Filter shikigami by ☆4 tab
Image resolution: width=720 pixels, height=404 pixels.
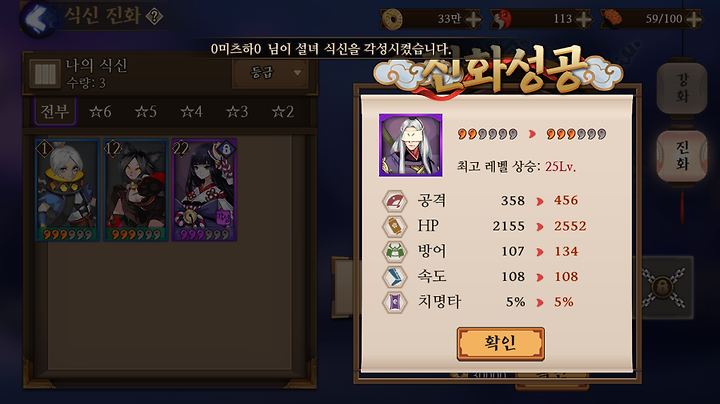[x=191, y=112]
